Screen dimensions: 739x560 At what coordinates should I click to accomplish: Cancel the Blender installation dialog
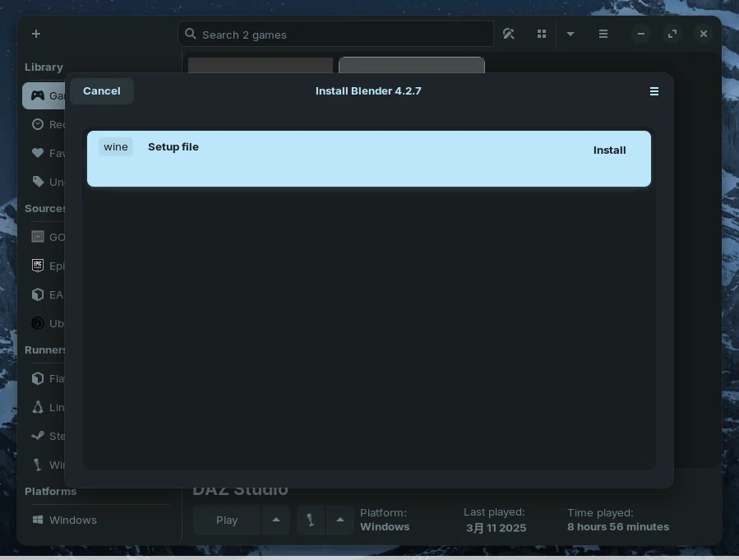102,91
